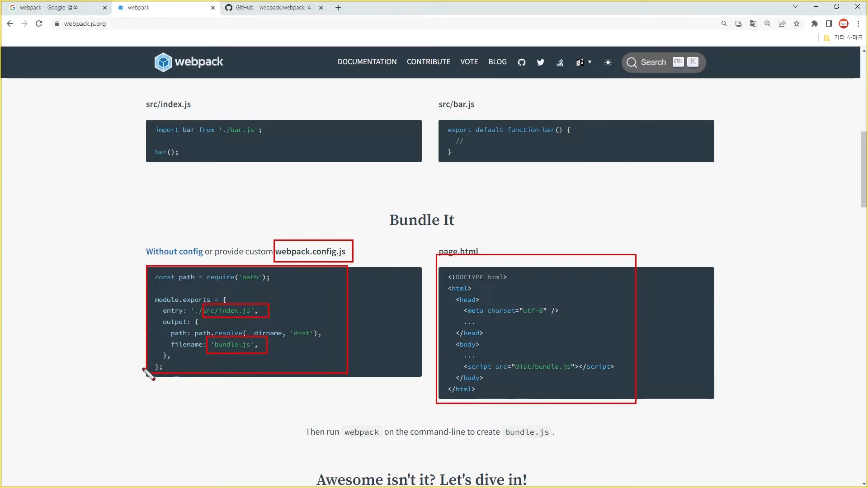Viewport: 868px width, 488px height.
Task: Toggle the light/dark theme sun icon
Action: [608, 62]
